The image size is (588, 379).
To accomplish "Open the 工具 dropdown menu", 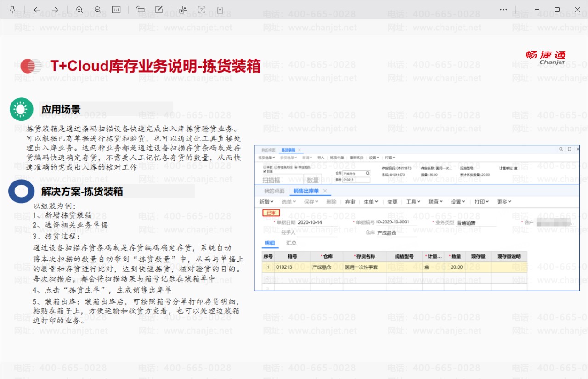I will coord(413,202).
